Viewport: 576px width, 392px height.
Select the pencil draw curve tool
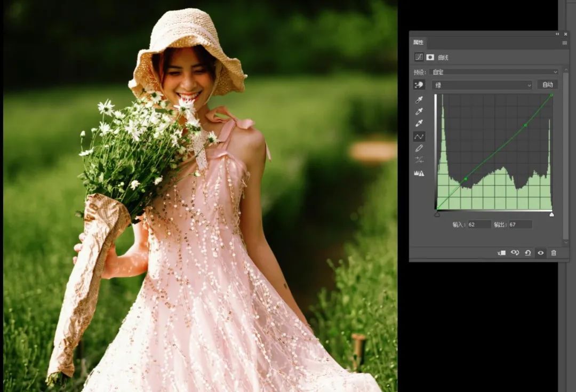(x=419, y=148)
